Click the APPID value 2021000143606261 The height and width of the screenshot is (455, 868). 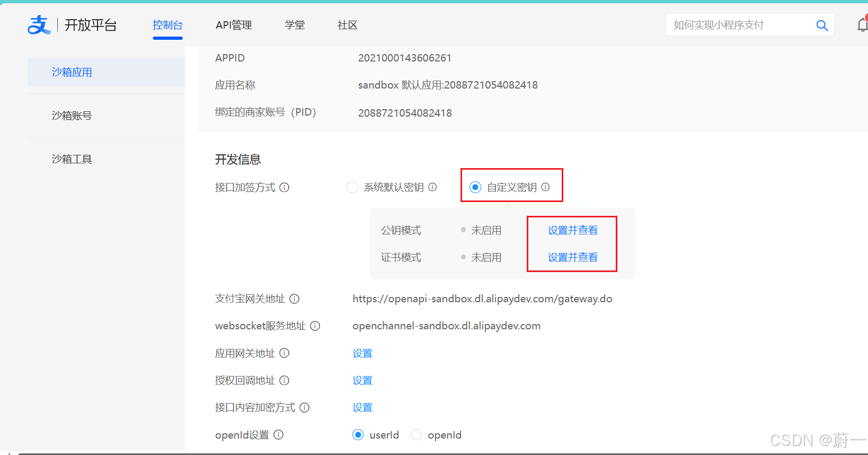(x=405, y=58)
